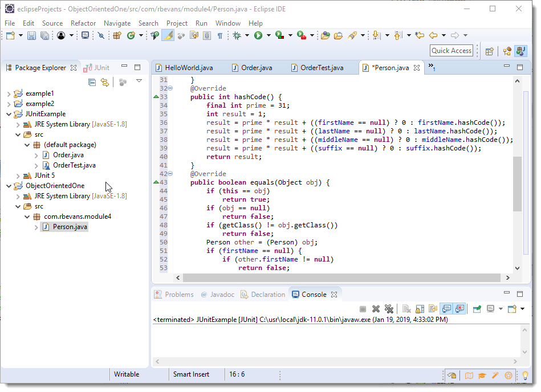Close the Person.java editor tab

[417, 68]
